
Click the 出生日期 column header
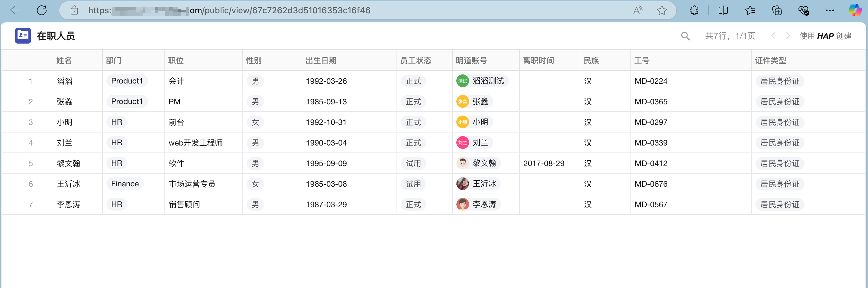tap(321, 61)
